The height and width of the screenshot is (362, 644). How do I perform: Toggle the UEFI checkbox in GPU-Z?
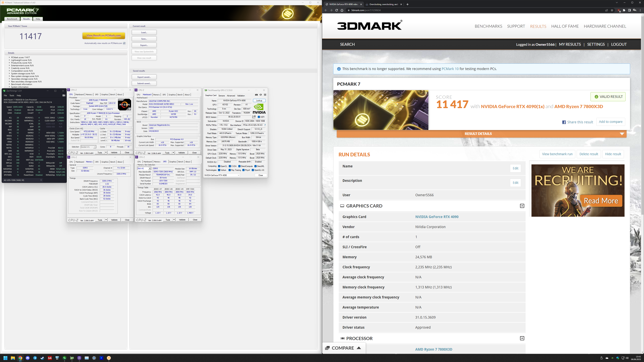259,117
